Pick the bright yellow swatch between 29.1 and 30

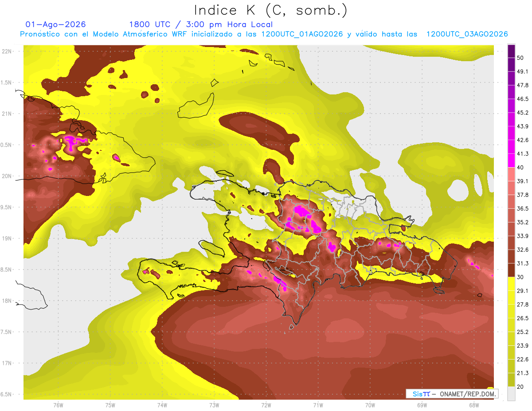pyautogui.click(x=511, y=284)
